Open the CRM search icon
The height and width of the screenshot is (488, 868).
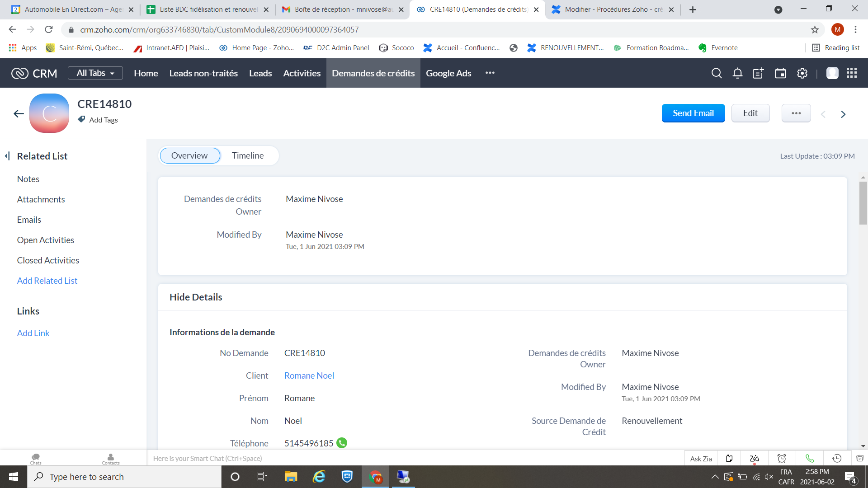pos(716,73)
